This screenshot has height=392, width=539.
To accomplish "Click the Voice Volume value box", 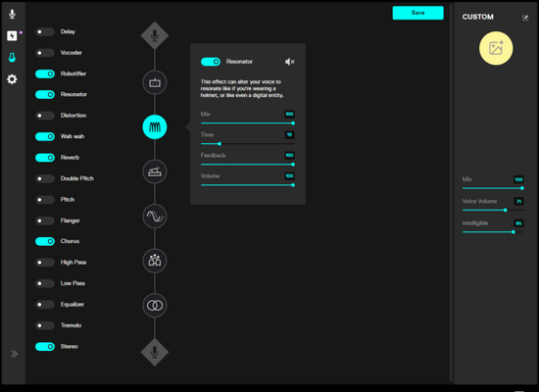I will [518, 202].
